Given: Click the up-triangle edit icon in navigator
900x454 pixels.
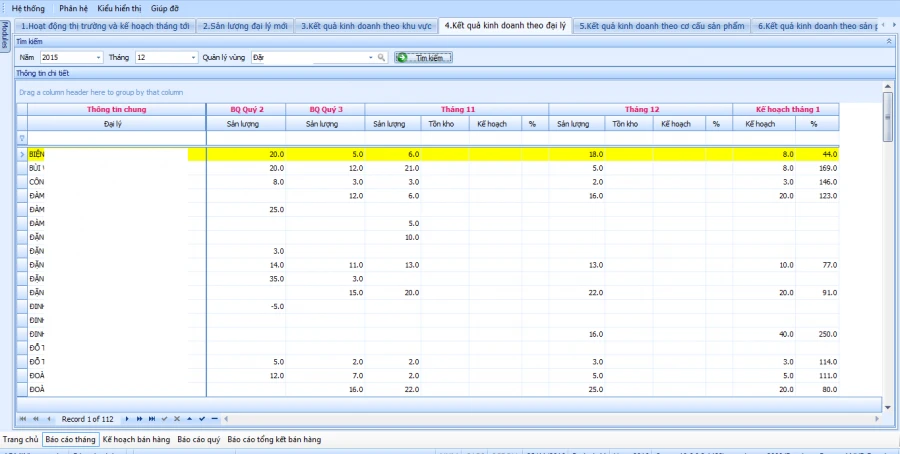Looking at the screenshot, I should coord(189,419).
